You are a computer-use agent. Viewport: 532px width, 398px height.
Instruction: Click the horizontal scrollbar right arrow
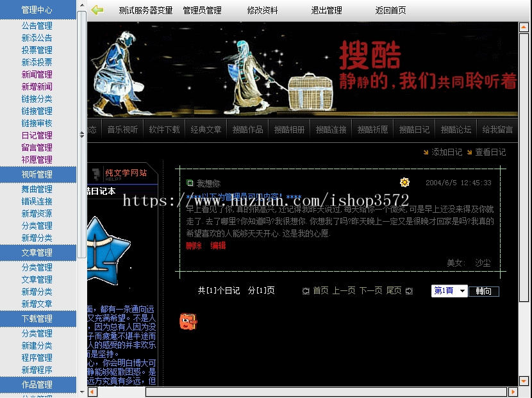(513, 392)
